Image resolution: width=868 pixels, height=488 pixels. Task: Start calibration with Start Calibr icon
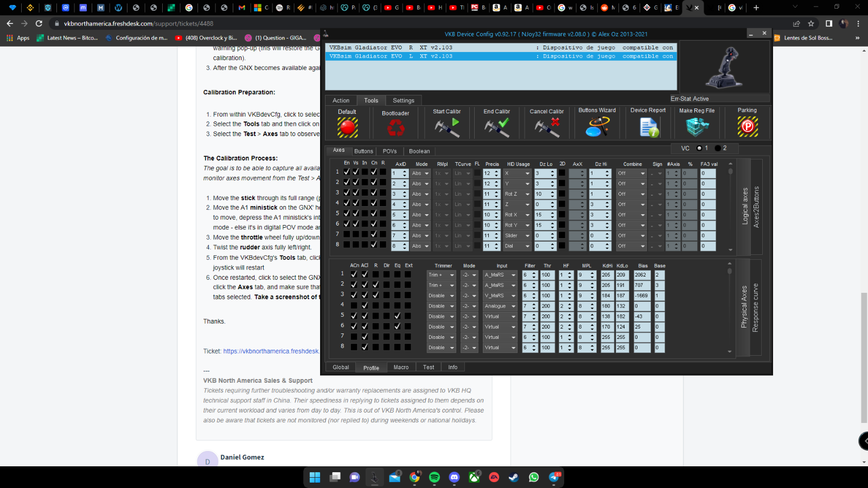pyautogui.click(x=446, y=127)
